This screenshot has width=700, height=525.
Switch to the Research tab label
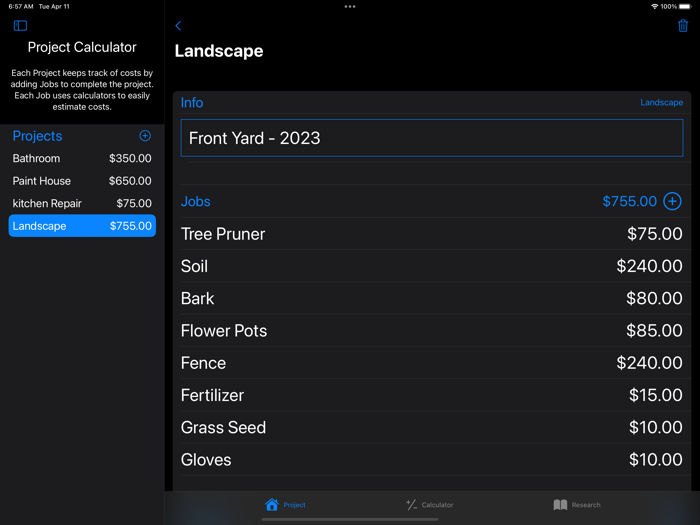pos(586,505)
